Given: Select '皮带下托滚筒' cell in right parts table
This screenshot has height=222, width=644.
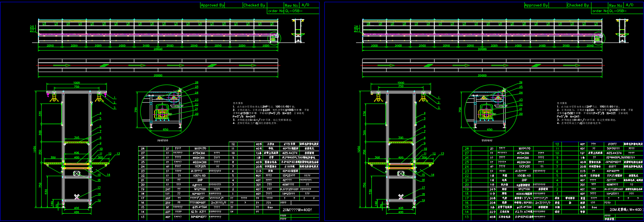Looking at the screenshot, I should pyautogui.click(x=504, y=207).
